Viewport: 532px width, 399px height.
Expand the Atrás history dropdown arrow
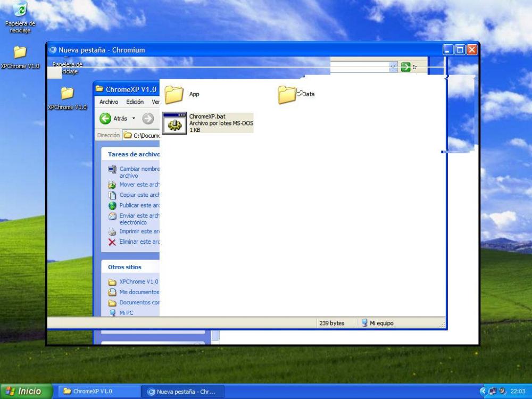[x=134, y=119]
